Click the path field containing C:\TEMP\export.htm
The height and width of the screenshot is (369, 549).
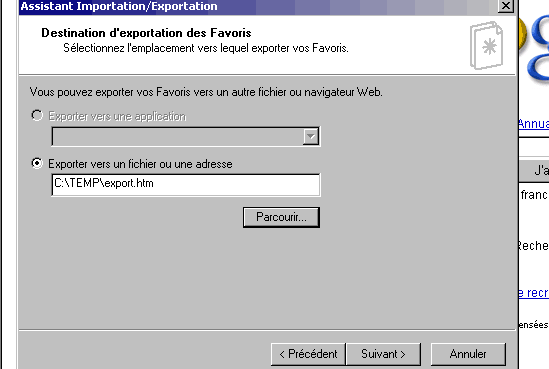tap(186, 184)
